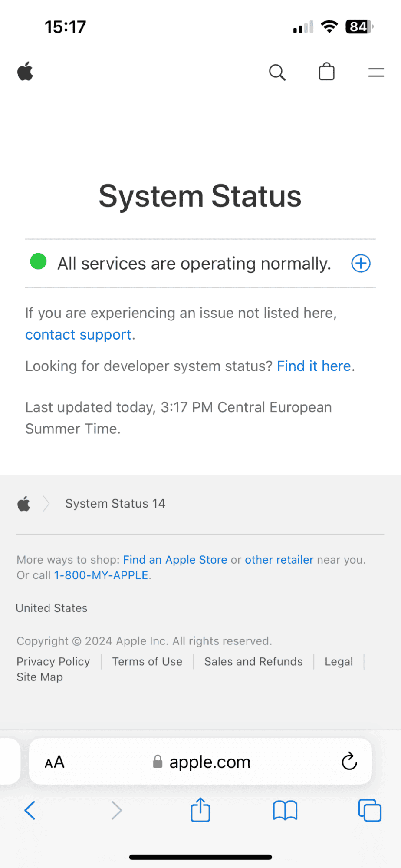This screenshot has height=868, width=401.
Task: Open the Privacy Policy page
Action: coord(53,662)
